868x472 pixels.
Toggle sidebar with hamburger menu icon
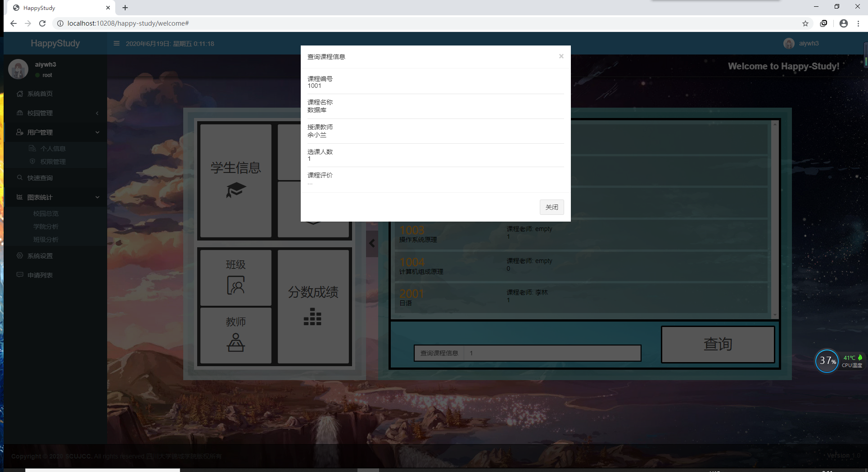pyautogui.click(x=117, y=44)
